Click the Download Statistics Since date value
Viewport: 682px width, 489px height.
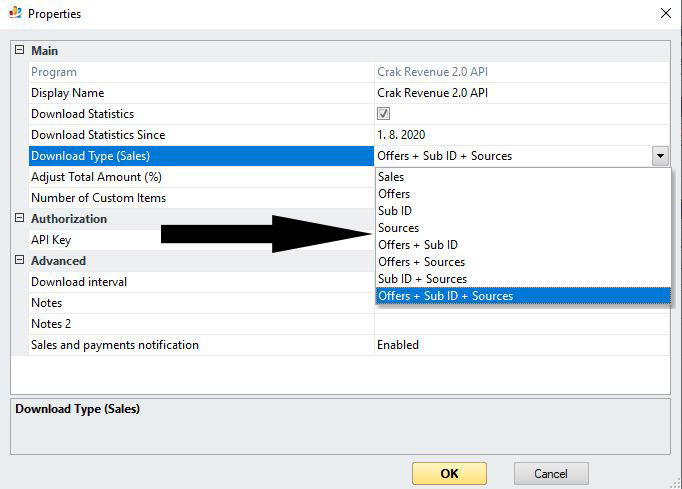tap(401, 135)
